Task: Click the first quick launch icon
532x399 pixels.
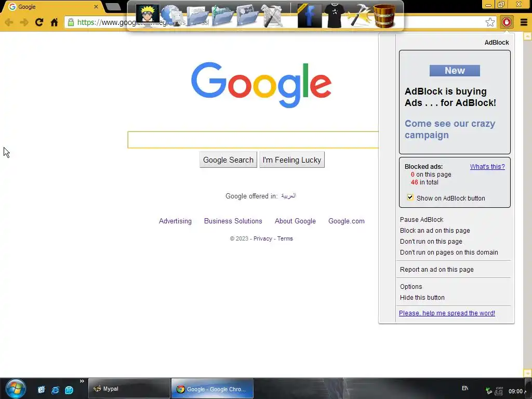Action: 41,390
